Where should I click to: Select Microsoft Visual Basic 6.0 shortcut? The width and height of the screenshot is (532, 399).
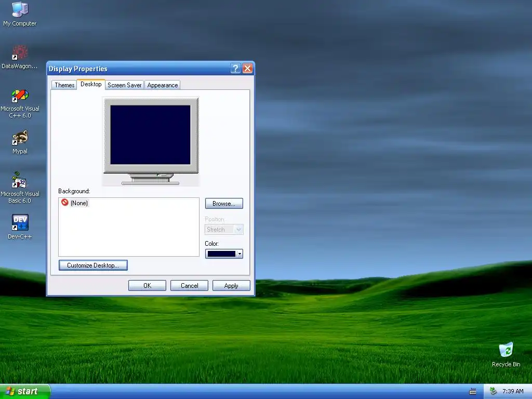pyautogui.click(x=20, y=188)
